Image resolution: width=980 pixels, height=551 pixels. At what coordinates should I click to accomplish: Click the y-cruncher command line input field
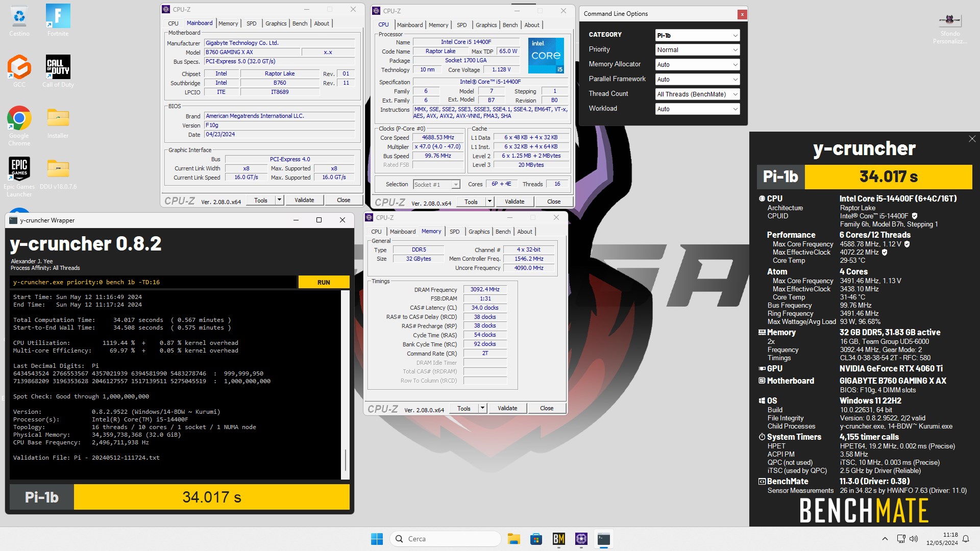[153, 282]
